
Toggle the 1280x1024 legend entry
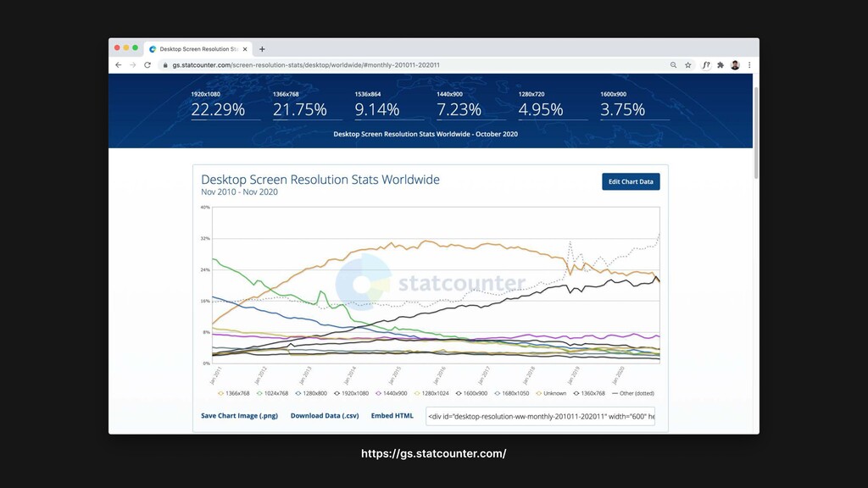point(431,393)
